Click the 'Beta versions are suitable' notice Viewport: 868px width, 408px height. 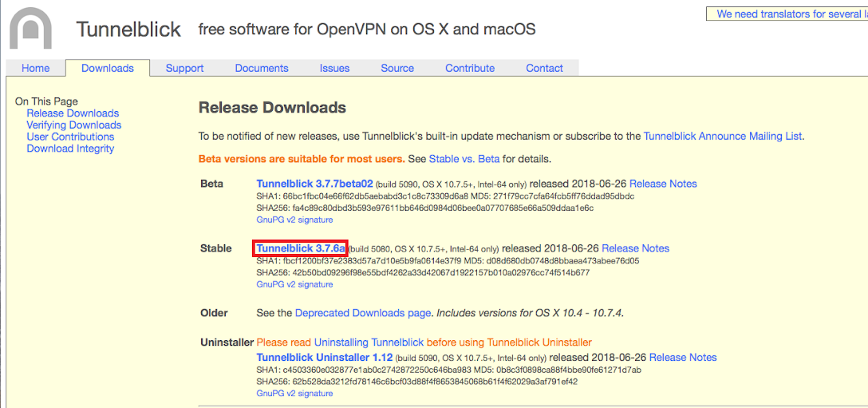click(302, 159)
